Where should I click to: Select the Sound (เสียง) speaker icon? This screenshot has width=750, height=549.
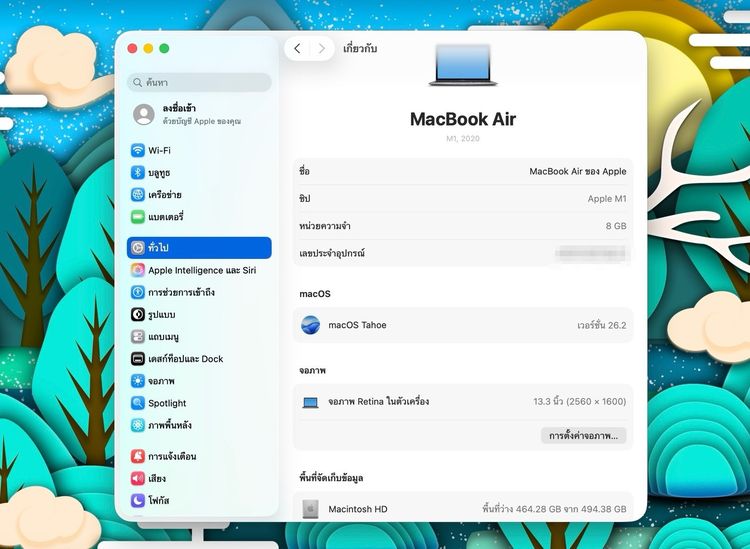coord(138,478)
